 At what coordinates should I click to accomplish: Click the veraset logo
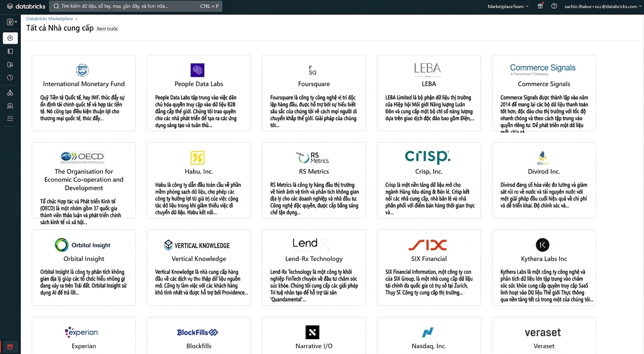[543, 332]
